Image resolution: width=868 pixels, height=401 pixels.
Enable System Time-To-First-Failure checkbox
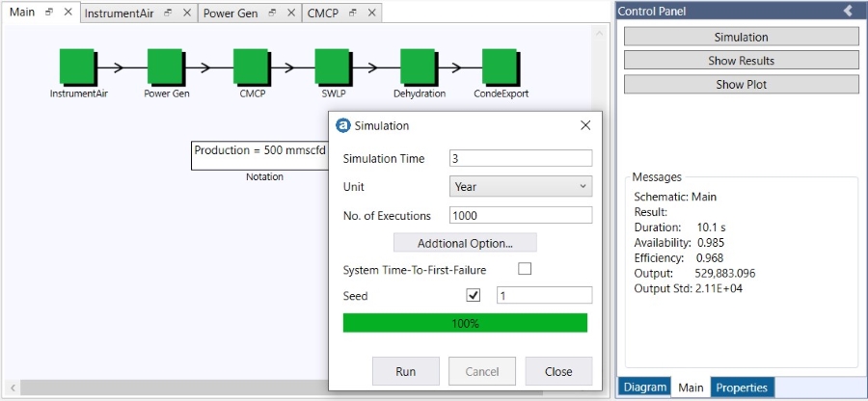coord(526,269)
